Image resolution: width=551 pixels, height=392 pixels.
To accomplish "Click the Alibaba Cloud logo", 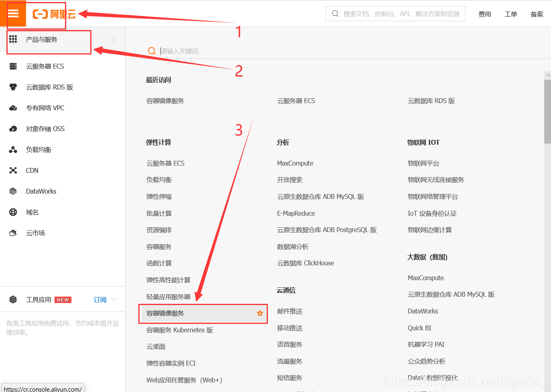I will (x=47, y=13).
